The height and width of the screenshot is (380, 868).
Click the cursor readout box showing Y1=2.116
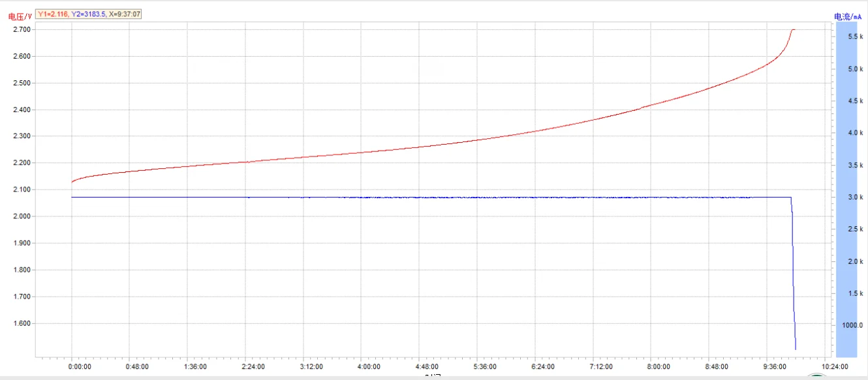click(88, 13)
